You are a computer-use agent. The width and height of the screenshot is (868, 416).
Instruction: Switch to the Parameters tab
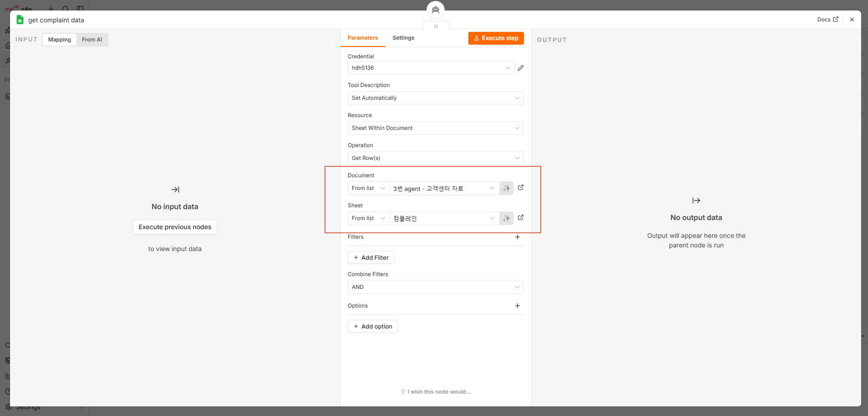(x=363, y=38)
